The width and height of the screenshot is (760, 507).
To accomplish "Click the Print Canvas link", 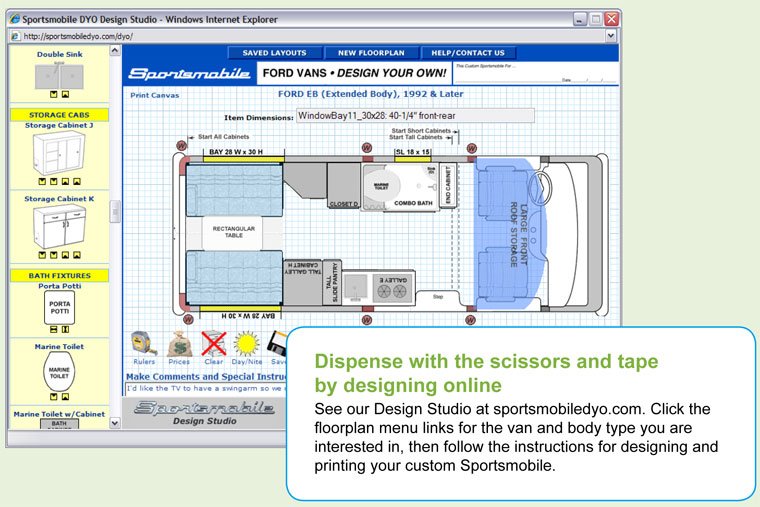I will pos(155,96).
